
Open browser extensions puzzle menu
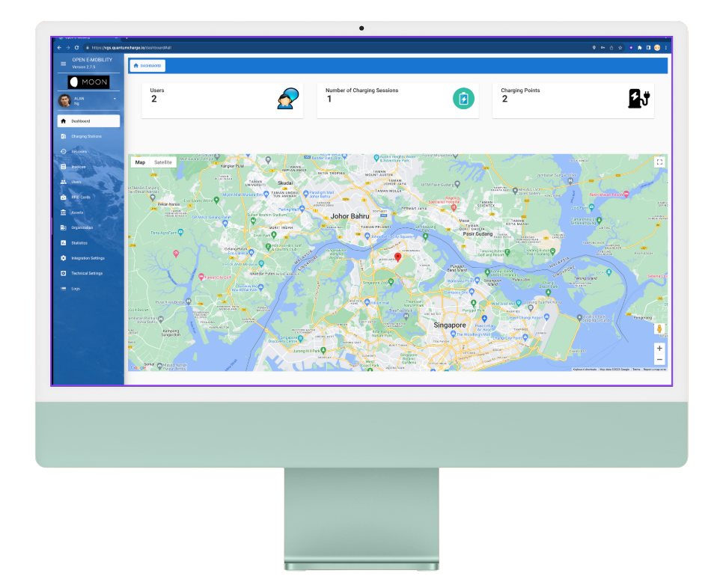(639, 48)
